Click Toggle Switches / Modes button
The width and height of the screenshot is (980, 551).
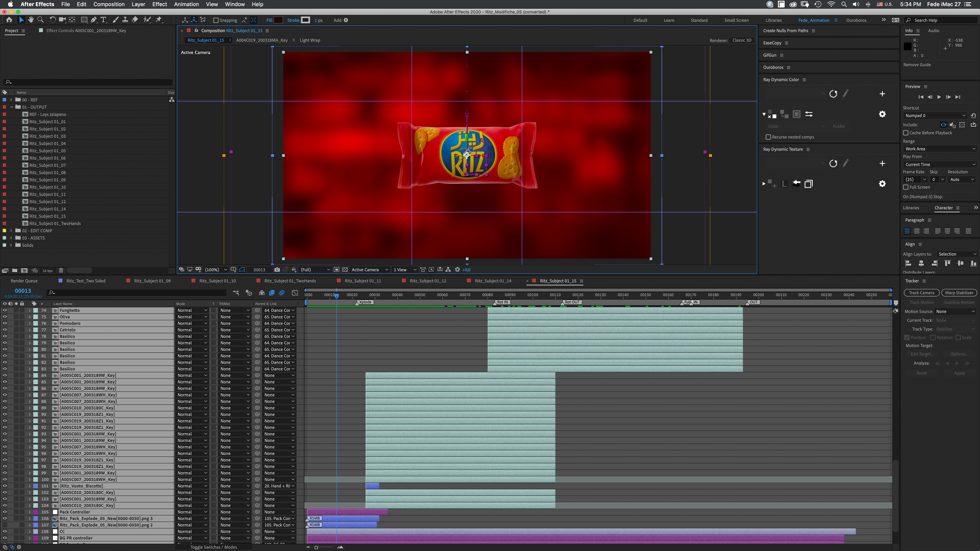coord(213,547)
